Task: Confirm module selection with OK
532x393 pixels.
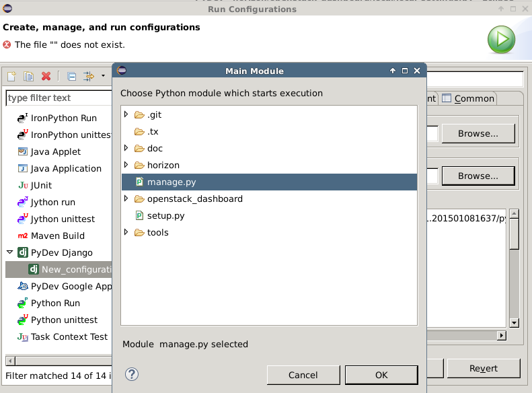Action: click(x=381, y=375)
